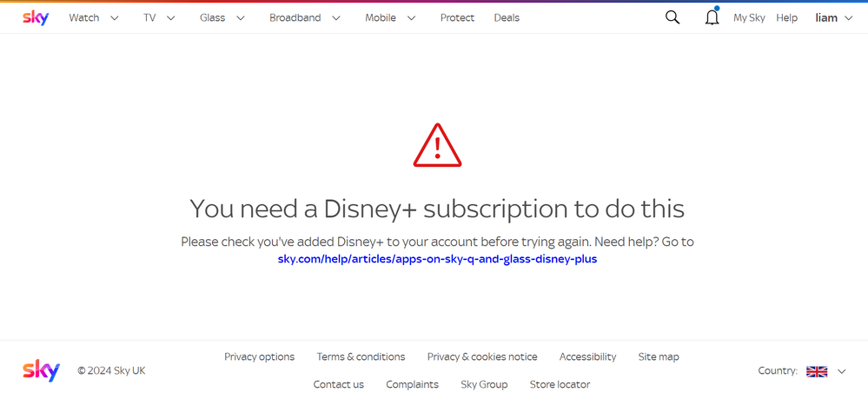Viewport: 868px width, 399px height.
Task: Open the Watch menu
Action: pos(84,17)
